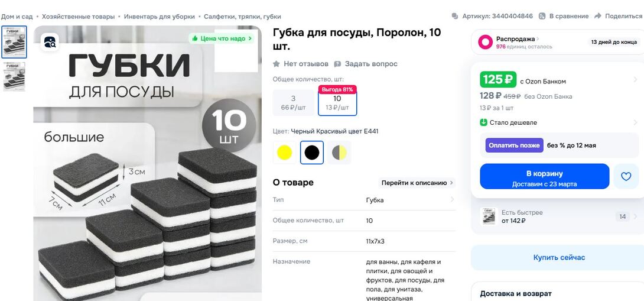The width and height of the screenshot is (644, 301).
Task: Click the star icon beside 'Нет отзывов'
Action: 277,64
